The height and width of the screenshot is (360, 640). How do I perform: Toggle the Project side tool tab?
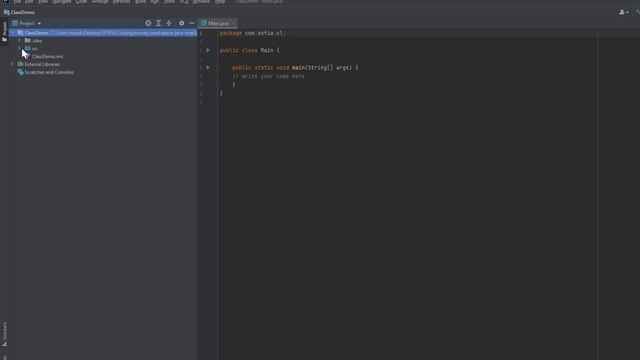click(4, 32)
